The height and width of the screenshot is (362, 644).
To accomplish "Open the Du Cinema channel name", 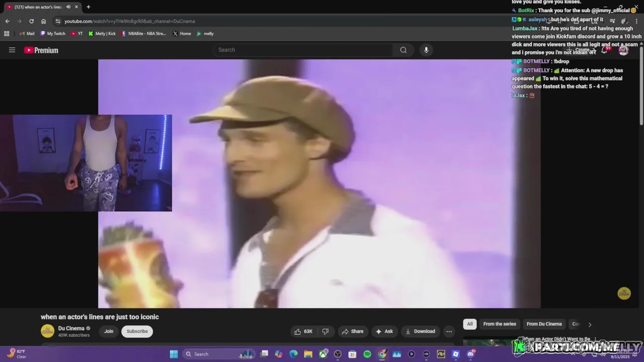I will click(x=71, y=328).
